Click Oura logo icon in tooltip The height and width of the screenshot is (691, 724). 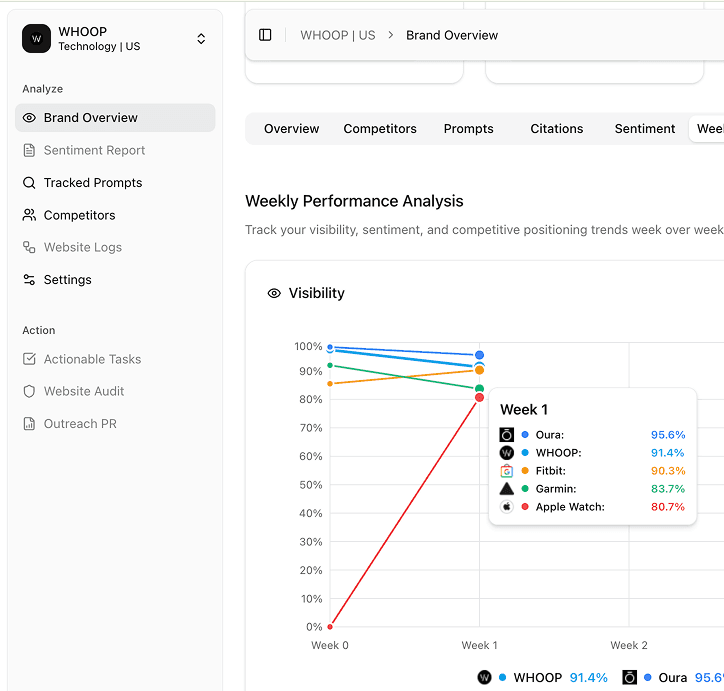507,435
